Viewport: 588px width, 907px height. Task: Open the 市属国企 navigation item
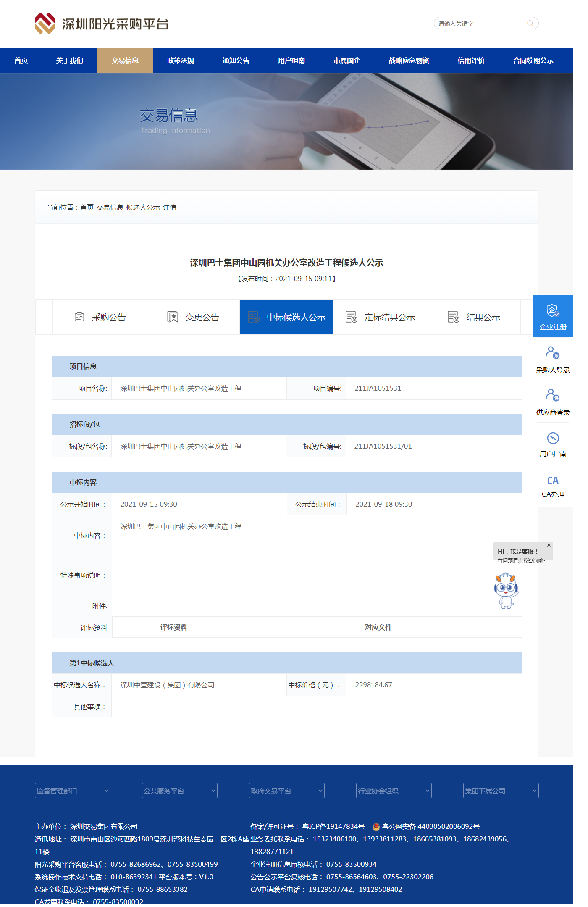click(x=347, y=60)
